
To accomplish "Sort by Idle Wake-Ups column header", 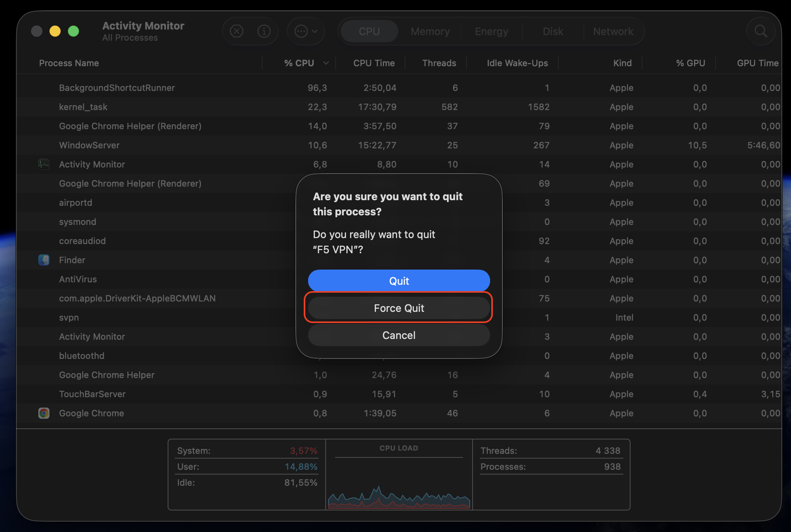I will 517,63.
